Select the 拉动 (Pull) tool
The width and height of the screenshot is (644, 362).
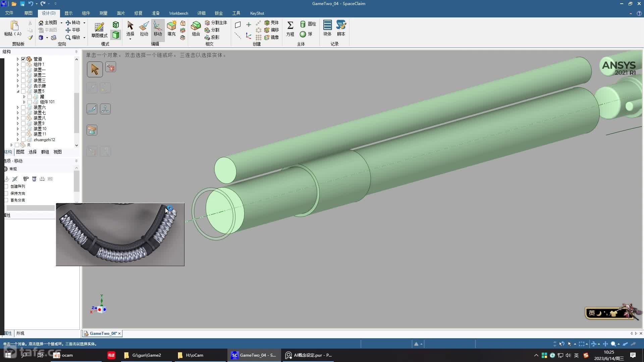tap(144, 28)
